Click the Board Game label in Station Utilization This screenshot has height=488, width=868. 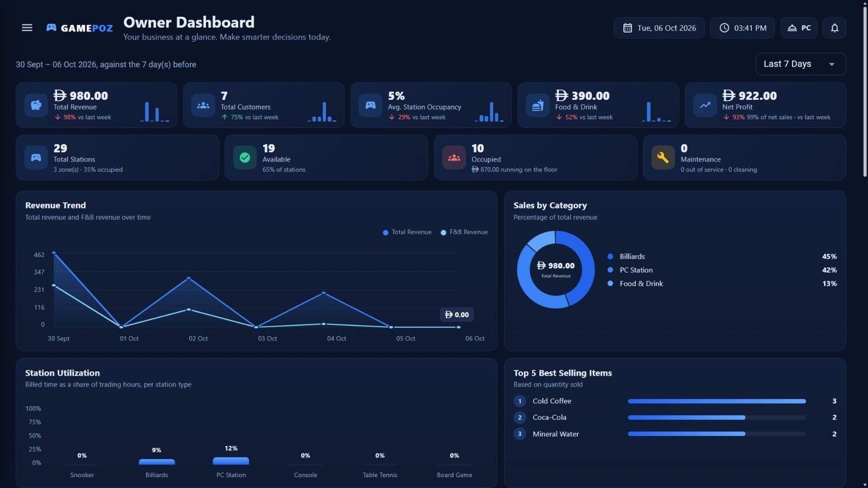pos(455,475)
